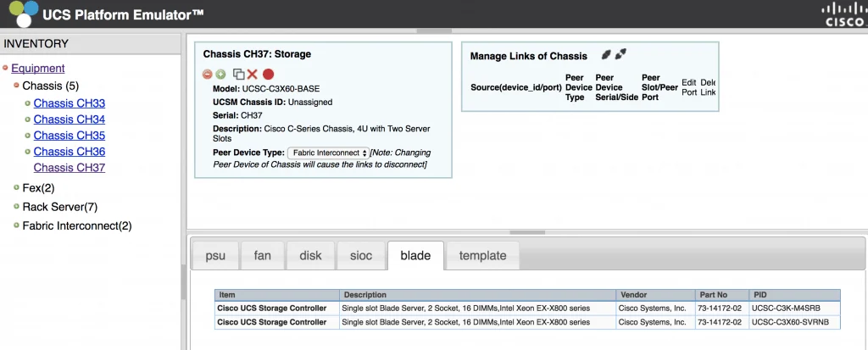Open the Chassis CH35 link

pyautogui.click(x=70, y=135)
